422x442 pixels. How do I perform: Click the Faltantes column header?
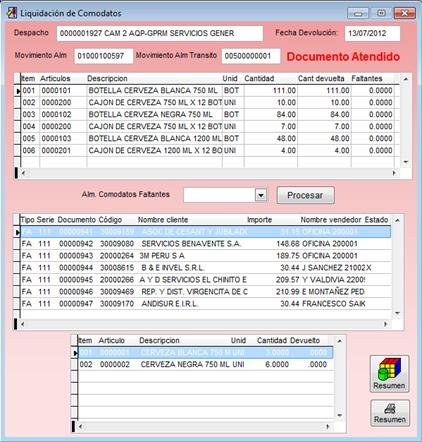pyautogui.click(x=367, y=79)
